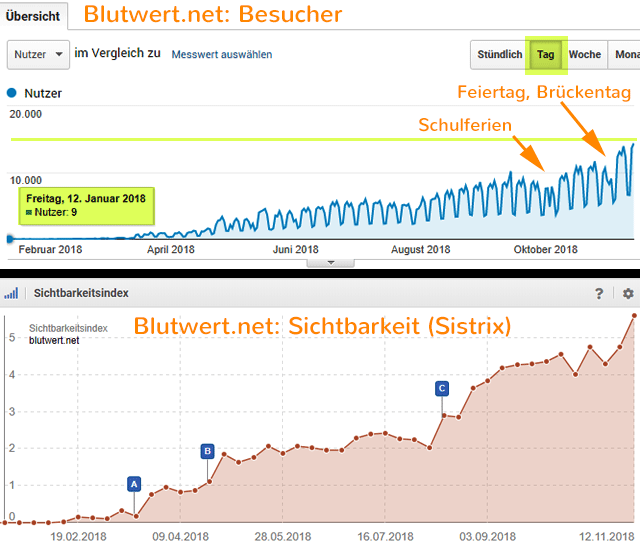Select the Monat granularity button
Image resolution: width=640 pixels, height=549 pixels.
tap(624, 55)
